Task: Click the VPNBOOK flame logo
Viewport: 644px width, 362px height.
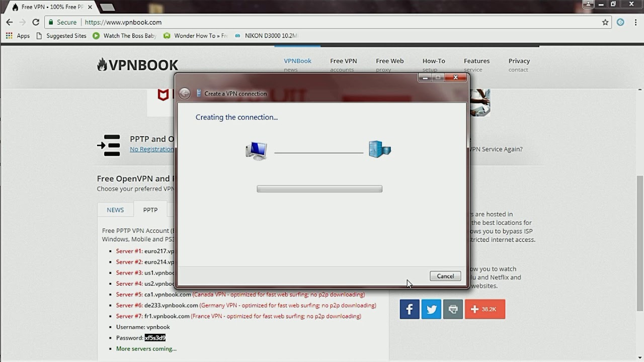Action: 137,65
